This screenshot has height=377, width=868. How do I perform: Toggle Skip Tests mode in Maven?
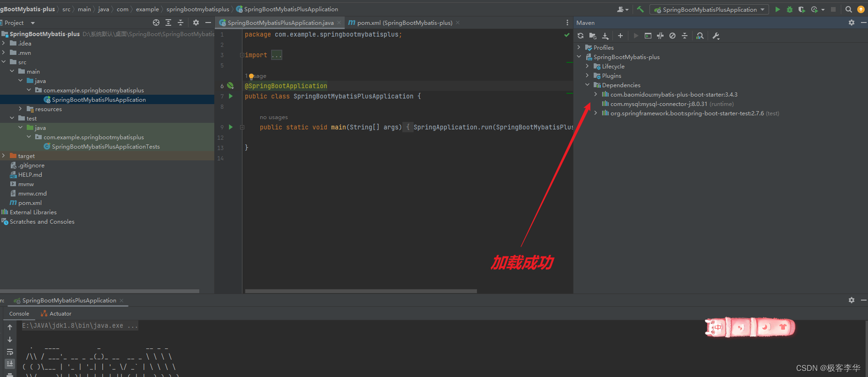(x=672, y=36)
